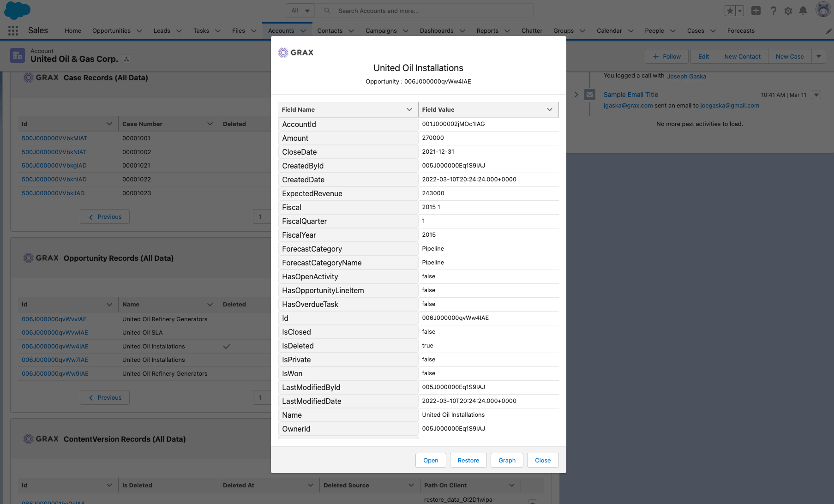This screenshot has height=504, width=834.
Task: Click the Restore button
Action: point(468,460)
